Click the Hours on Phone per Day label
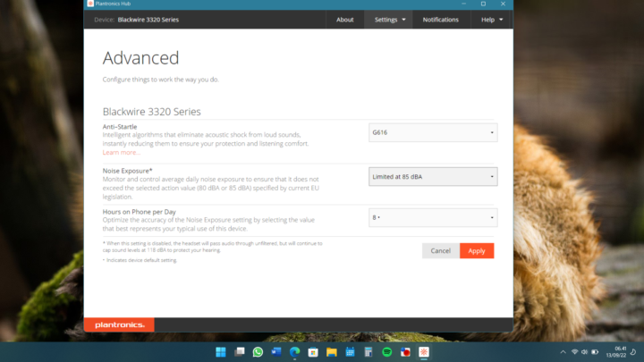This screenshot has height=362, width=644. click(139, 212)
